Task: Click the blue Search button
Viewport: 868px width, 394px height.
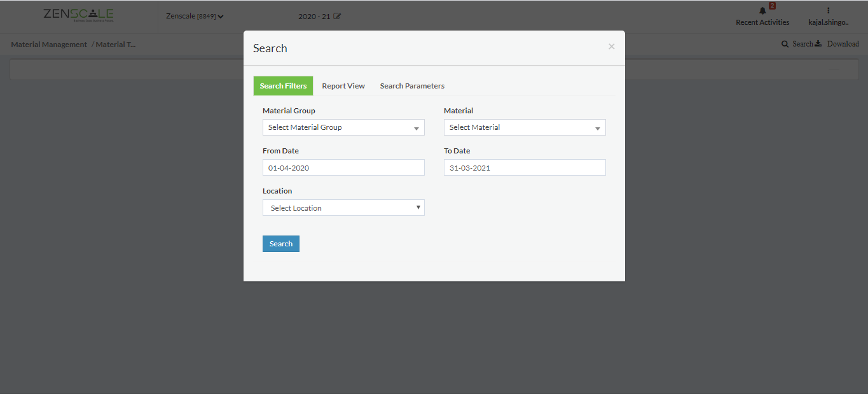Action: (x=280, y=244)
